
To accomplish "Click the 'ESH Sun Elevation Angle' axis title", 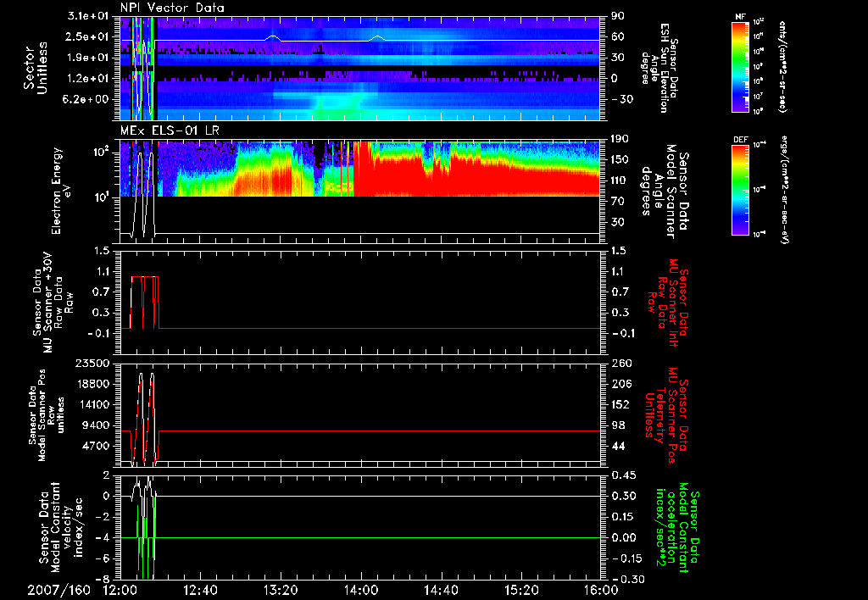I will tap(659, 68).
